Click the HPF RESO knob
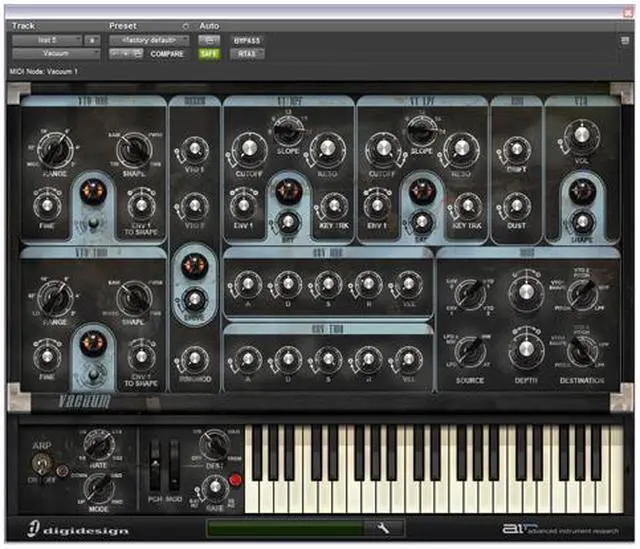The width and height of the screenshot is (640, 549). coord(327,149)
